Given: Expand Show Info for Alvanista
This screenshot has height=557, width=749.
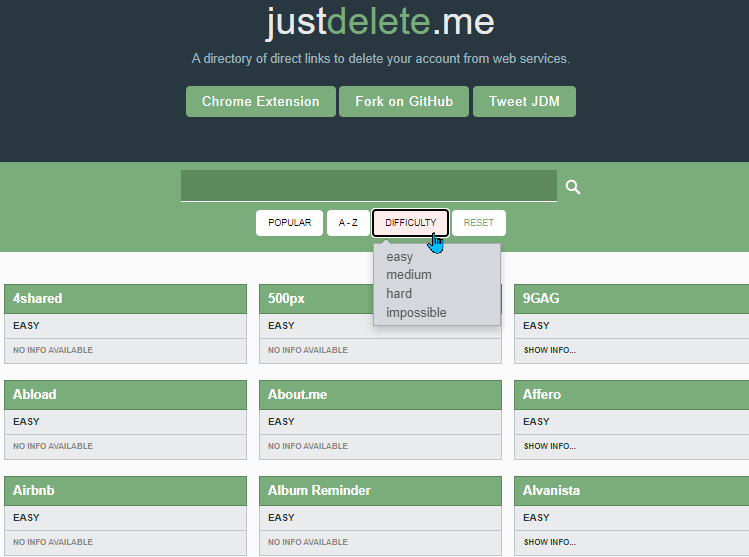Looking at the screenshot, I should pyautogui.click(x=549, y=542).
